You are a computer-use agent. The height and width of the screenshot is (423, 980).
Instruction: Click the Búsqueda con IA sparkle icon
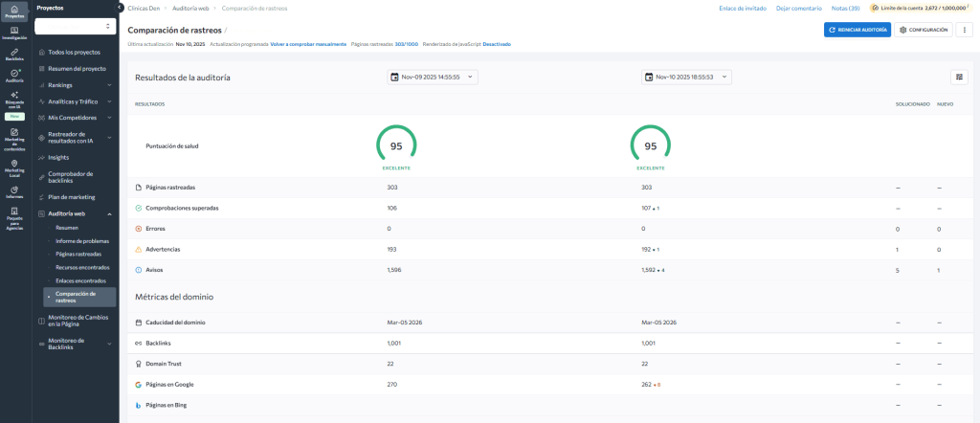[14, 98]
